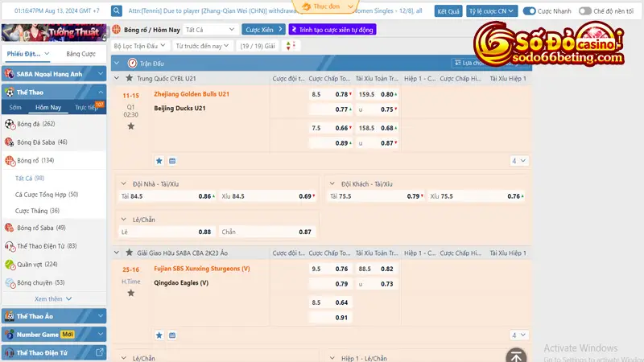This screenshot has height=362, width=644.
Task: Enable Chế độ nền tối dark mode
Action: [586, 11]
